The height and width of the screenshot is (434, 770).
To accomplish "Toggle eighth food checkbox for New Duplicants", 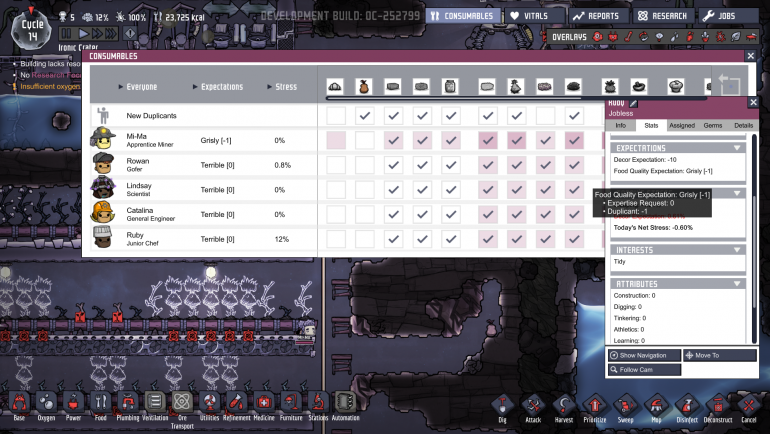I will (545, 116).
